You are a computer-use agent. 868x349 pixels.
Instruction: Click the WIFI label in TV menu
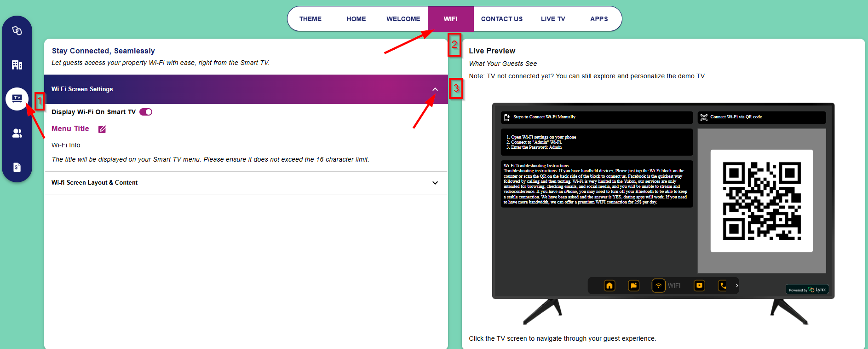(674, 285)
